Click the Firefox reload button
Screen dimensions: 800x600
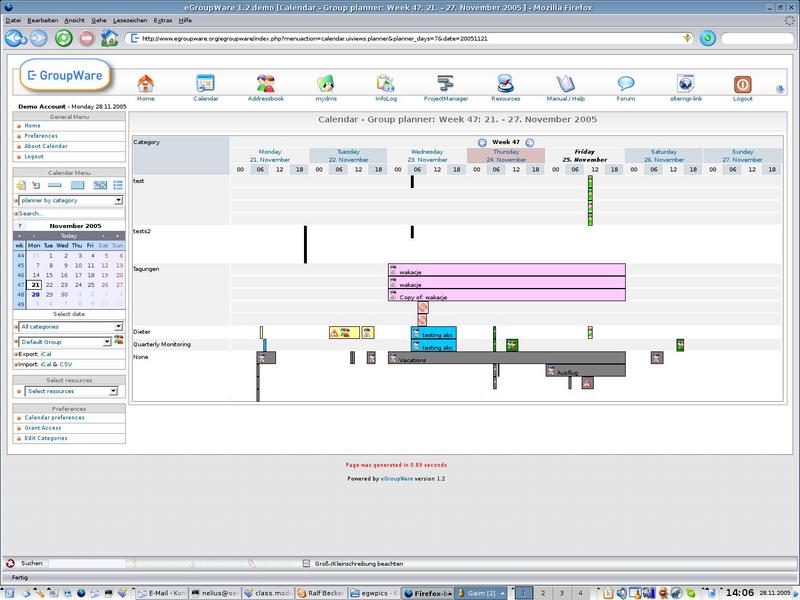point(63,38)
